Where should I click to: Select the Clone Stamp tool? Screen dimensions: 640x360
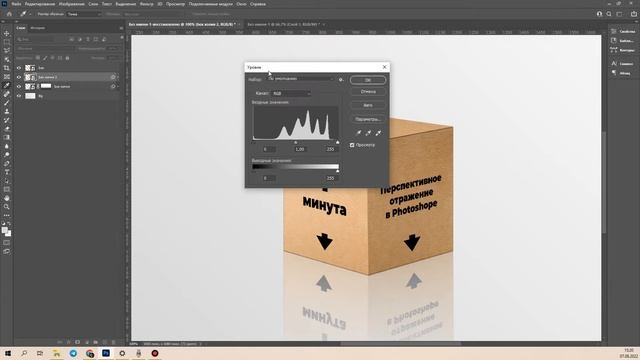(x=7, y=111)
